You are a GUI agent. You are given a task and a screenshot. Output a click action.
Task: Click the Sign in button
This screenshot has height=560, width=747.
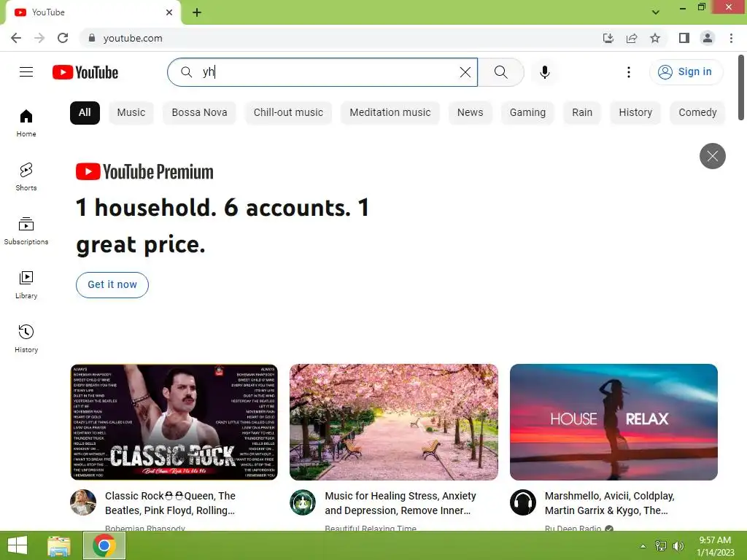click(686, 72)
